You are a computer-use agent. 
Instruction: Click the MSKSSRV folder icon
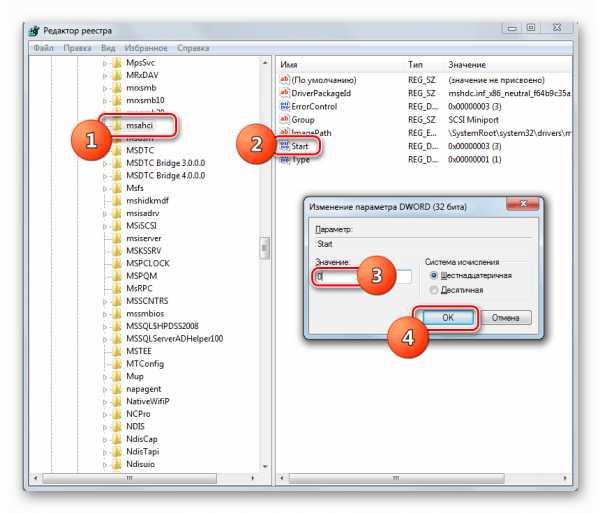point(117,251)
